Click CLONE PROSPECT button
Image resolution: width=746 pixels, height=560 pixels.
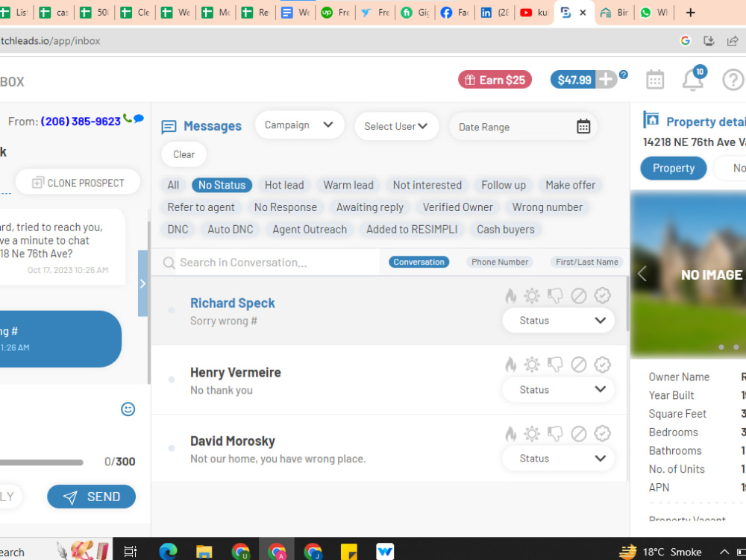pos(78,183)
